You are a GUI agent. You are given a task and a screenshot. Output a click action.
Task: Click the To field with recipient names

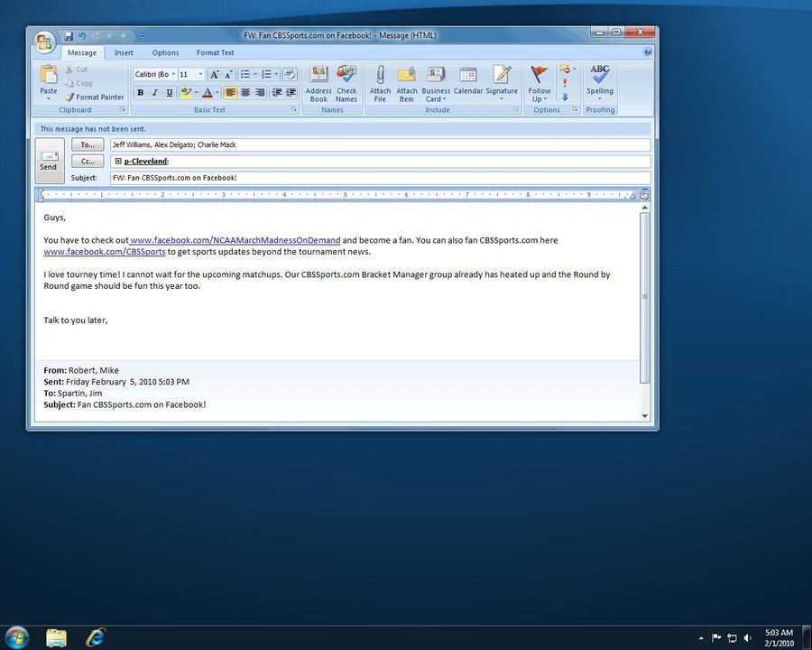click(x=380, y=144)
